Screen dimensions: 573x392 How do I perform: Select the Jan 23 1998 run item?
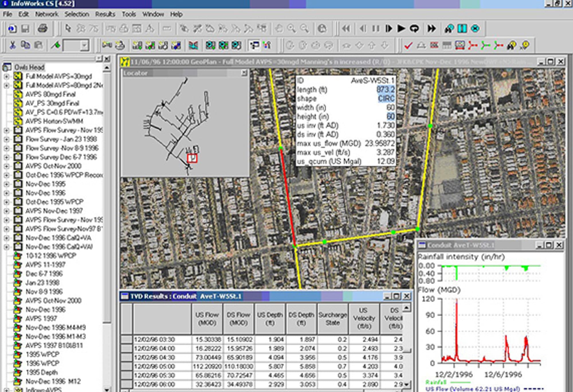[x=42, y=283]
